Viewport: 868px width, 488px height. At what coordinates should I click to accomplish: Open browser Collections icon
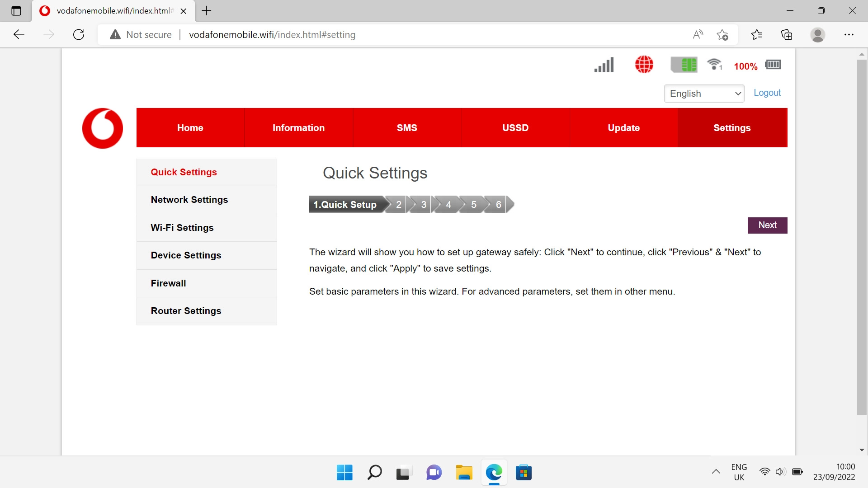pos(787,35)
